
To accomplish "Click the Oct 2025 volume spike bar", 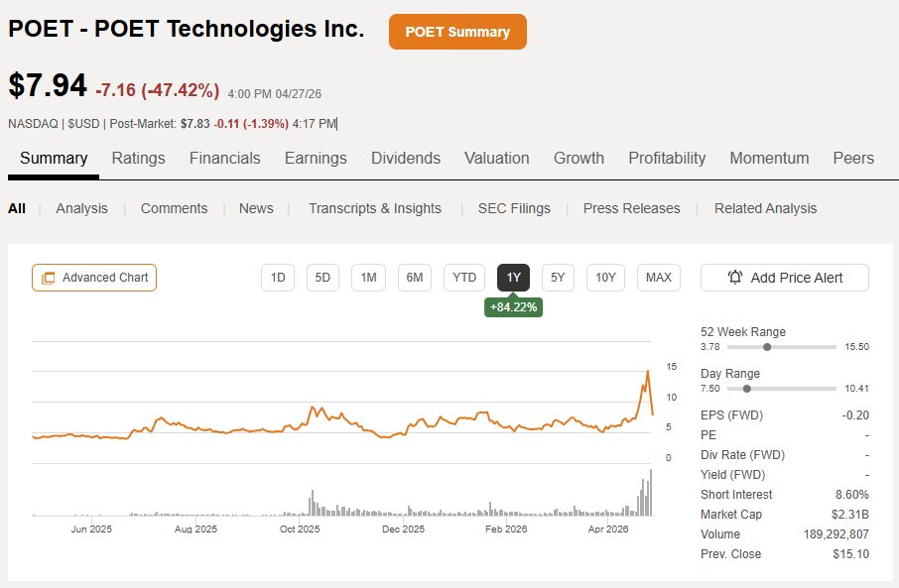I will tap(313, 503).
